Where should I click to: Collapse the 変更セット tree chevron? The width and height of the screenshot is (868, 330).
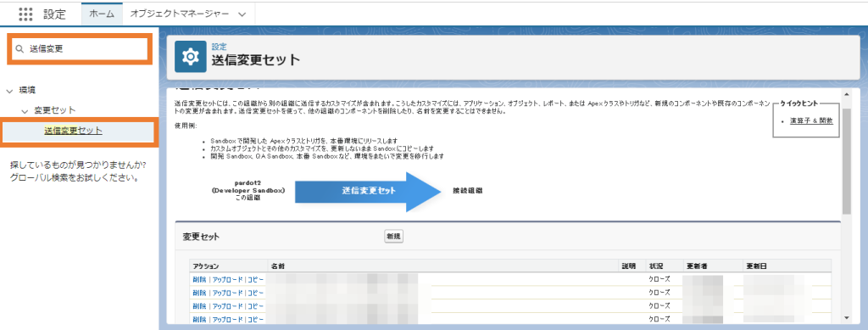click(25, 111)
